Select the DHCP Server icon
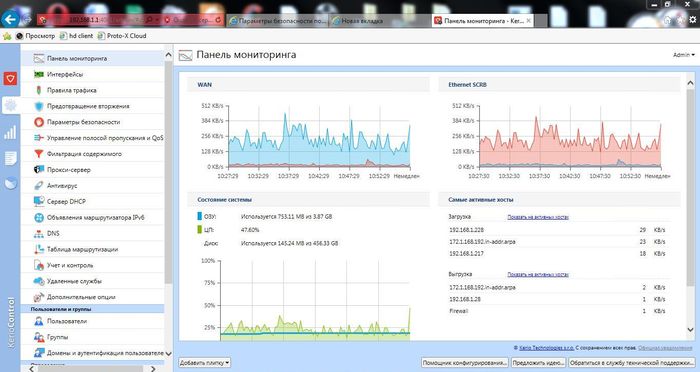This screenshot has width=700, height=372. pyautogui.click(x=39, y=201)
